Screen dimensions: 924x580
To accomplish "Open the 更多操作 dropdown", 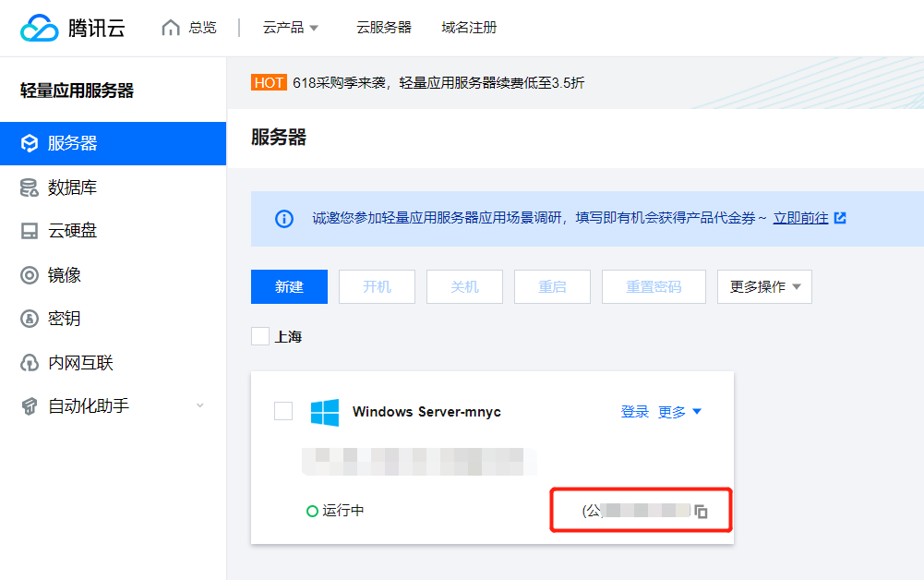I will pos(764,287).
